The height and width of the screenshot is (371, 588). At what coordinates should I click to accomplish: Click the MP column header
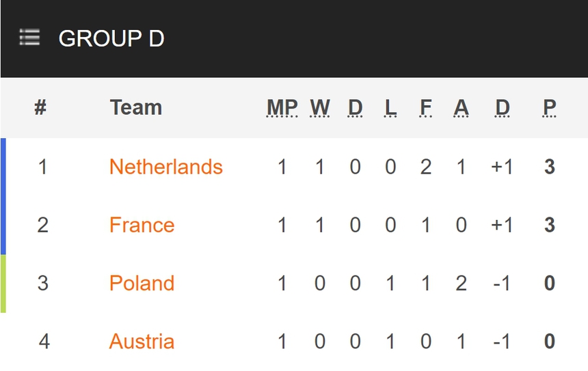pos(282,107)
